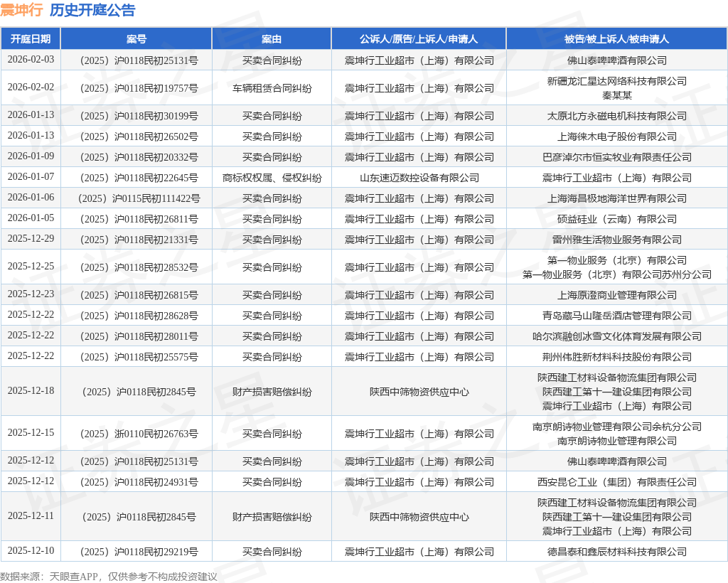Image resolution: width=728 pixels, height=583 pixels.
Task: Click the 开庭日期 column header
Action: click(31, 39)
